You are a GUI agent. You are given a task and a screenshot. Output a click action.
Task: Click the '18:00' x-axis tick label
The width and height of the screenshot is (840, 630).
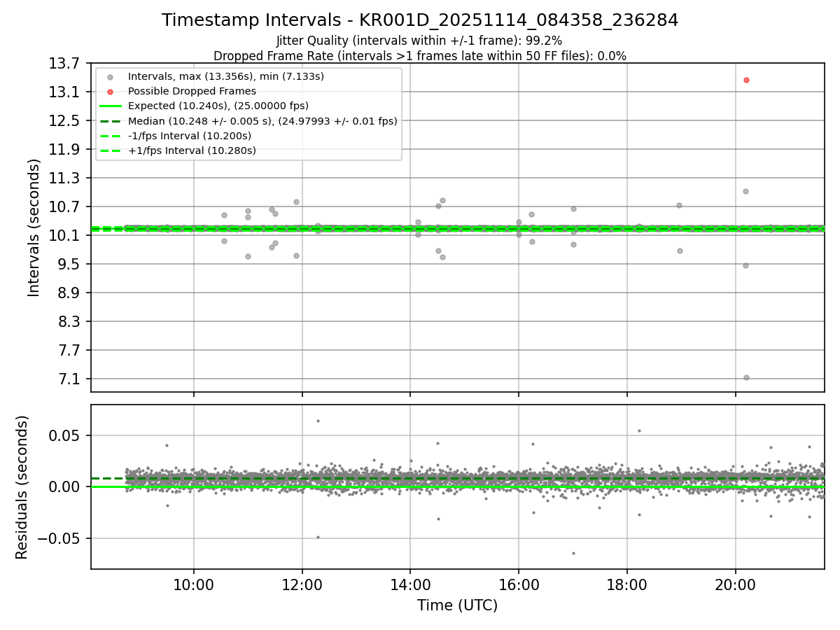[x=626, y=584]
